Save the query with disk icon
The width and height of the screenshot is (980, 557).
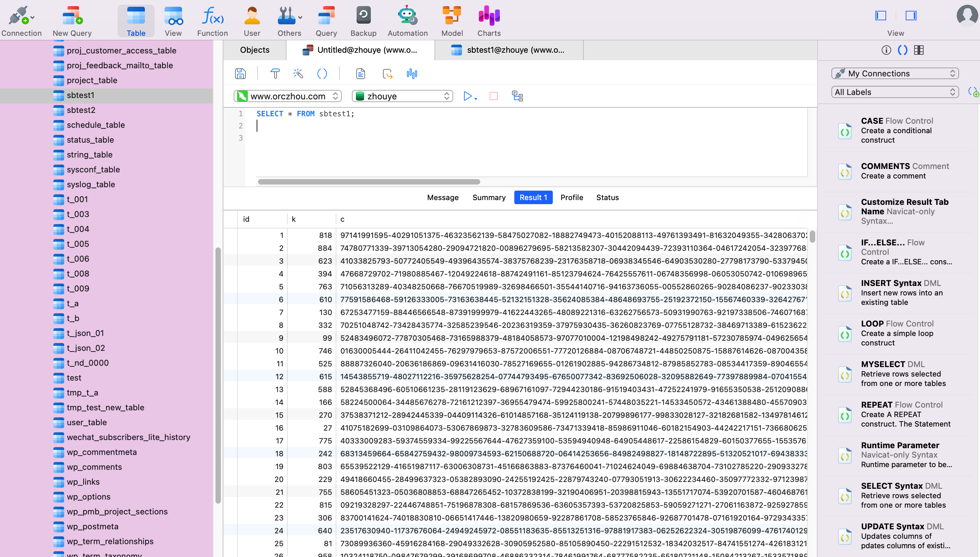pyautogui.click(x=240, y=73)
